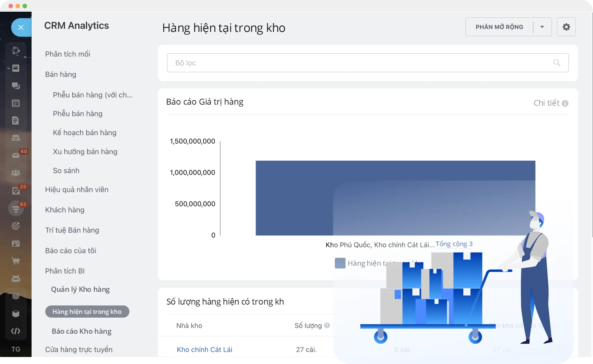Screen dimensions: 593x364
Task: Click the PHẦN MỞ RỘNG button
Action: [x=499, y=27]
